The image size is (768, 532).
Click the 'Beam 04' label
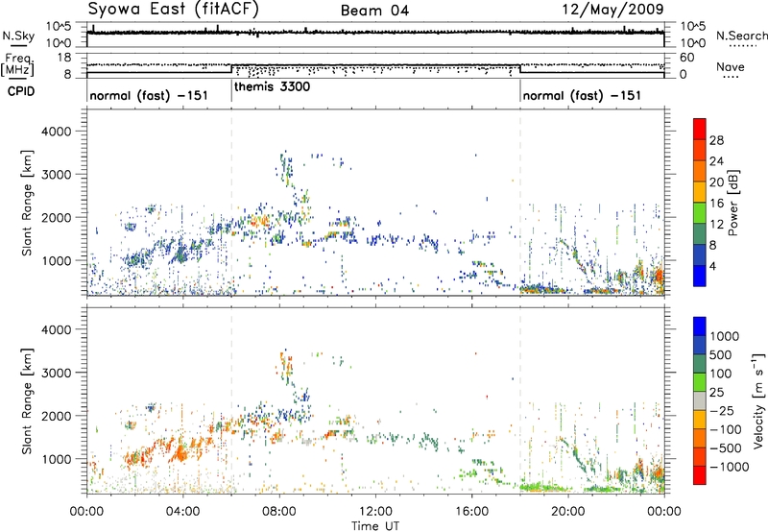pyautogui.click(x=374, y=11)
